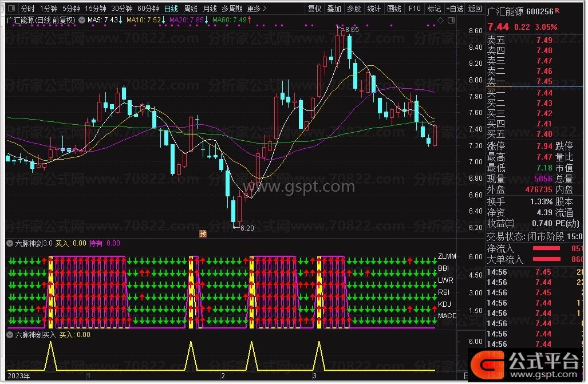Select the 60分钟 period tab

pyautogui.click(x=148, y=8)
